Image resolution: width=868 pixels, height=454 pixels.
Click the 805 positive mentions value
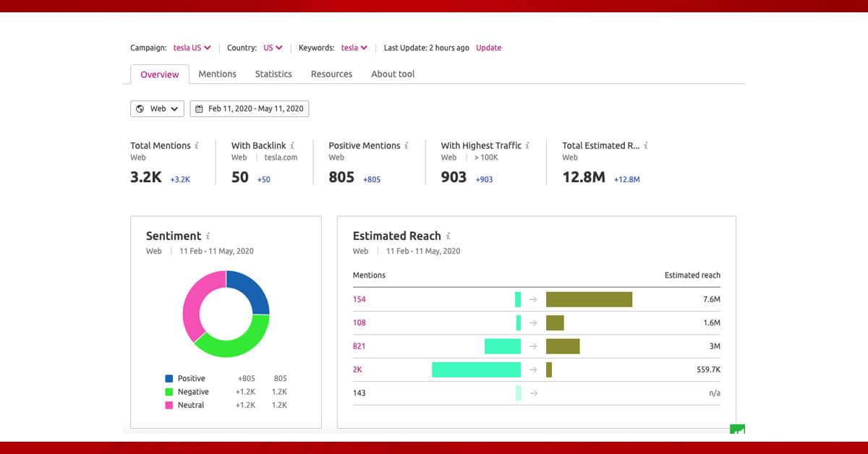click(341, 177)
